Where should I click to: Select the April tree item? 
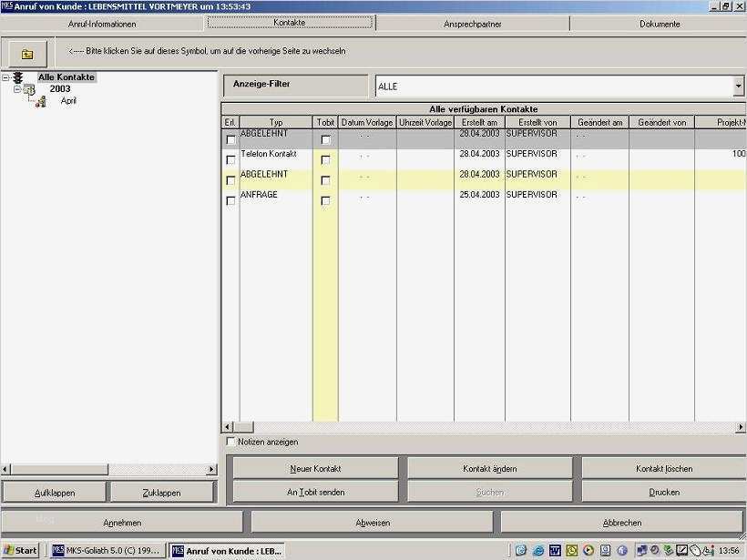click(x=68, y=101)
